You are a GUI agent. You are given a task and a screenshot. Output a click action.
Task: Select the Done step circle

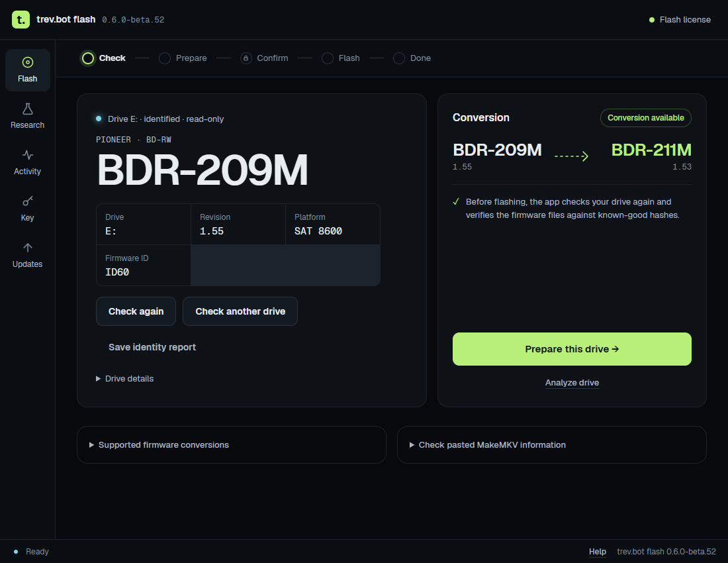click(399, 58)
